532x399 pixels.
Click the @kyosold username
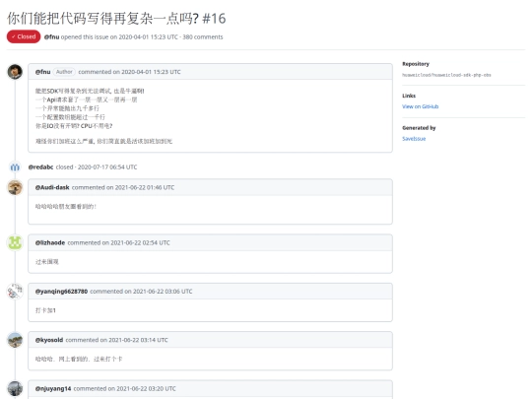coord(49,340)
